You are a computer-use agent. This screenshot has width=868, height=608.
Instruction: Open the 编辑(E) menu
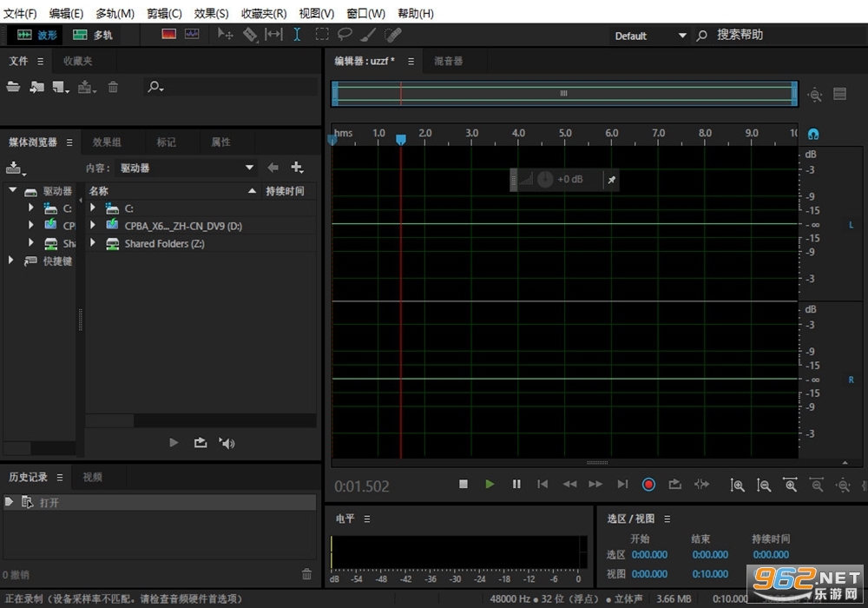tap(66, 13)
